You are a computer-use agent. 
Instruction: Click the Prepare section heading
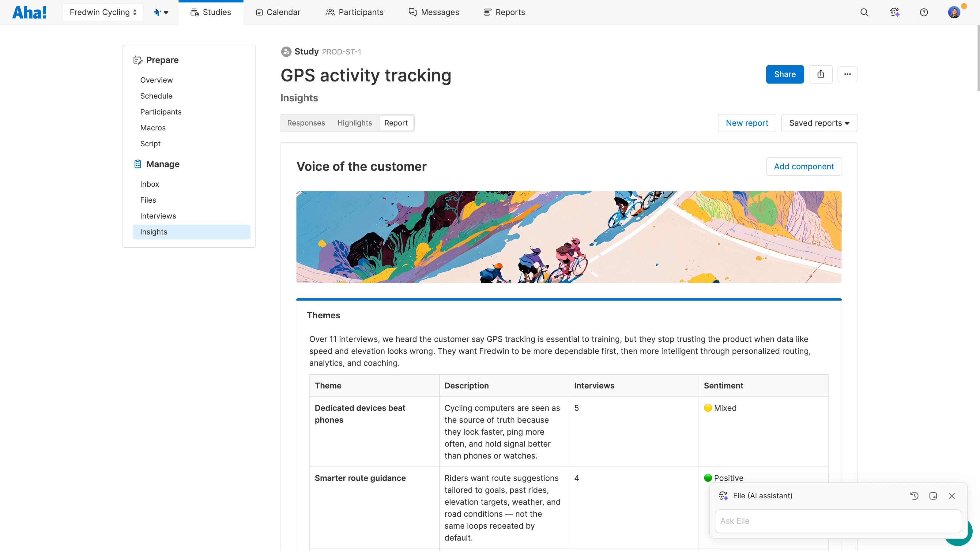pyautogui.click(x=162, y=60)
